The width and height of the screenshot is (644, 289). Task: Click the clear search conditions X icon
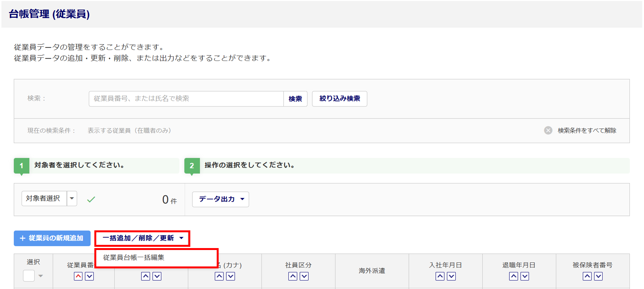[x=548, y=130]
